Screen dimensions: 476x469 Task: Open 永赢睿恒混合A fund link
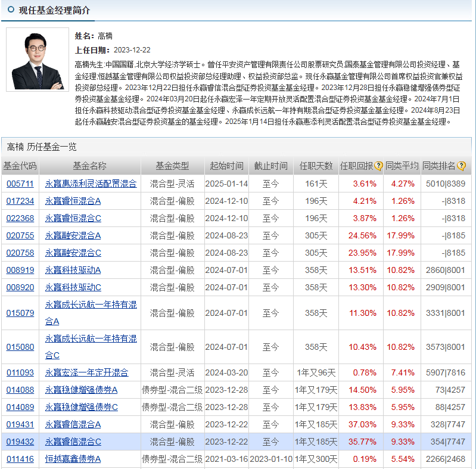click(73, 201)
